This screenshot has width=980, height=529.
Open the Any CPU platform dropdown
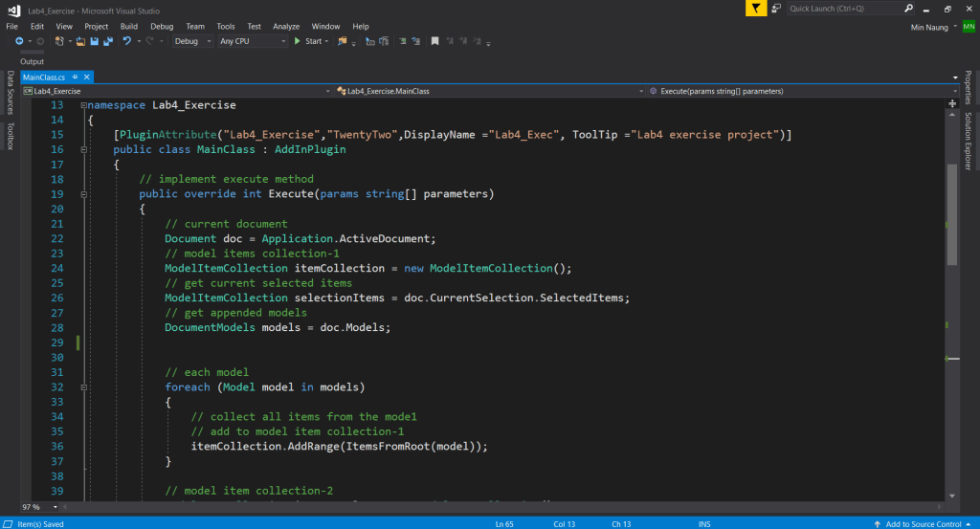coord(252,41)
